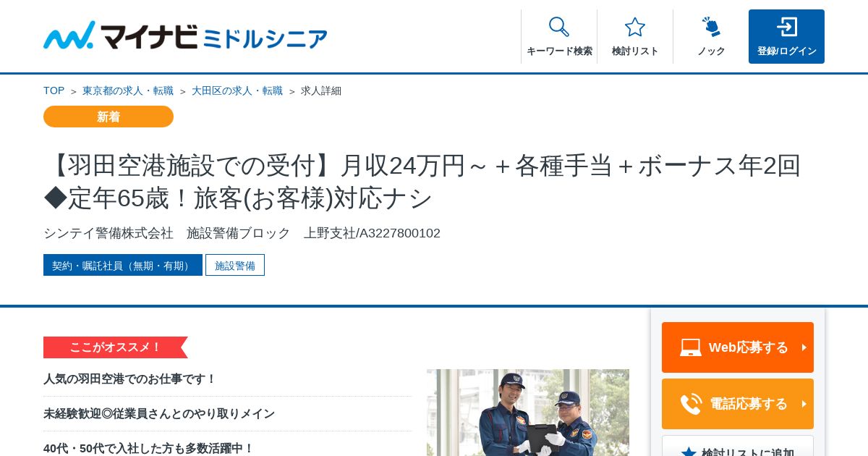Open 東京都の求人・転職 breadcrumb link
The image size is (868, 456).
tap(128, 90)
